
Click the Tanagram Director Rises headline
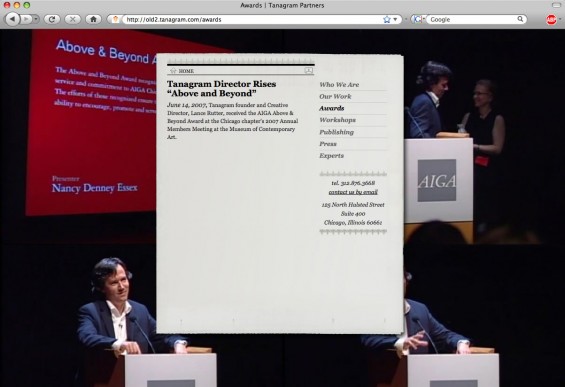pyautogui.click(x=221, y=89)
